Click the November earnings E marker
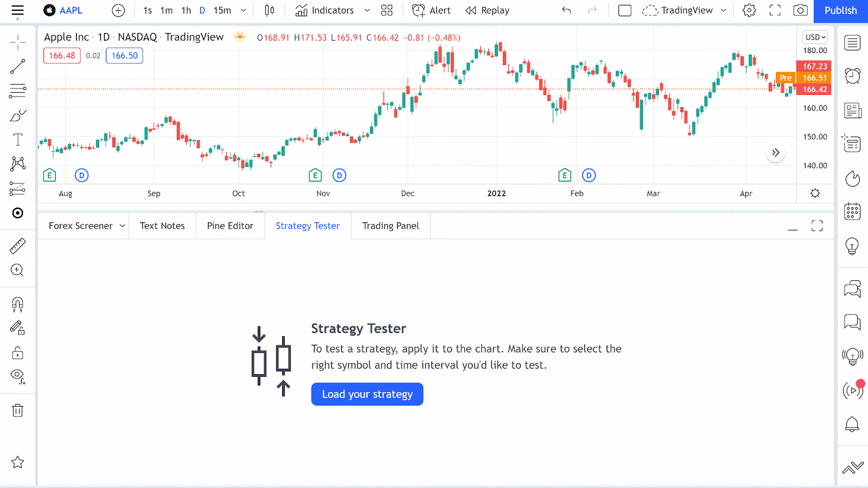The width and height of the screenshot is (868, 488). [x=315, y=175]
